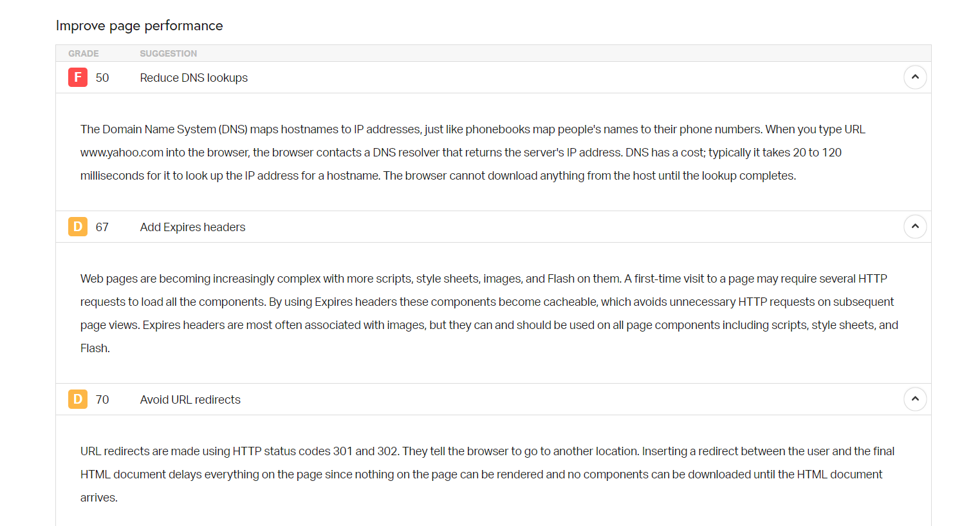Click the DNS description paragraph text
The image size is (980, 526).
tap(473, 153)
